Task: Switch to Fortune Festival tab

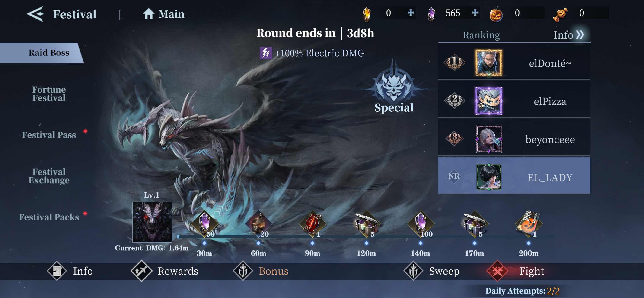Action: [x=49, y=94]
